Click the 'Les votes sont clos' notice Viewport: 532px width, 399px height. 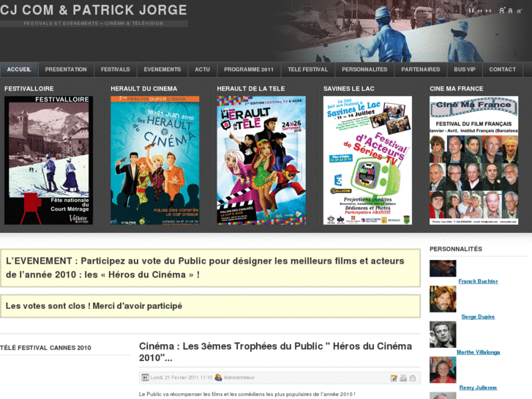[x=210, y=306]
